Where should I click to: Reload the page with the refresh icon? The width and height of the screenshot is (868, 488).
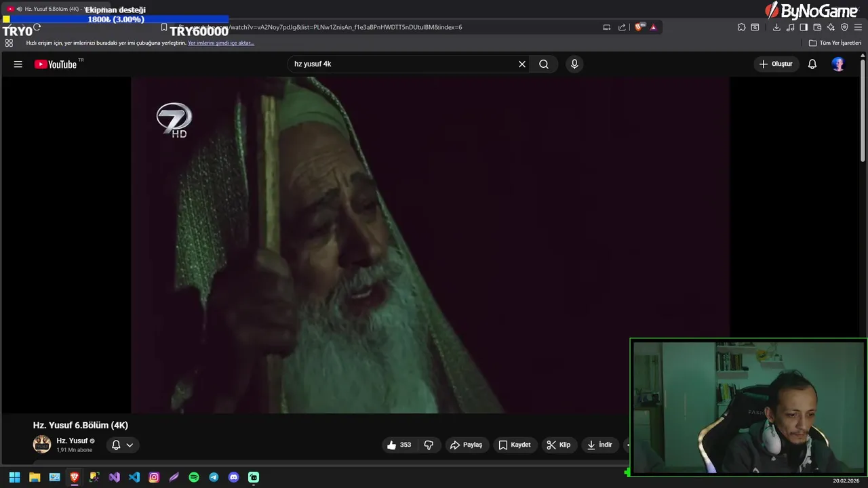pos(37,27)
